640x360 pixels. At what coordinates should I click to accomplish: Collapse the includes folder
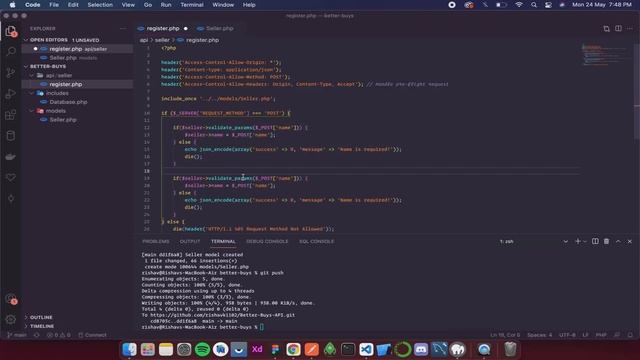pos(57,93)
